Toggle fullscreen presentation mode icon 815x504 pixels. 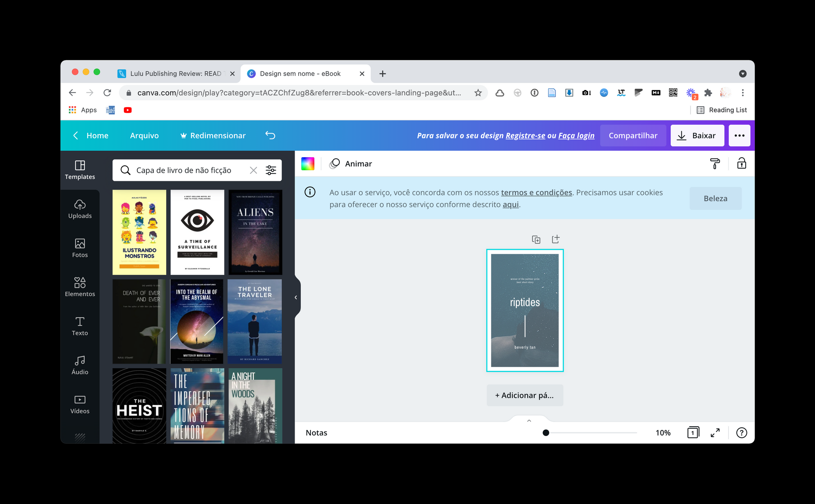(x=715, y=433)
